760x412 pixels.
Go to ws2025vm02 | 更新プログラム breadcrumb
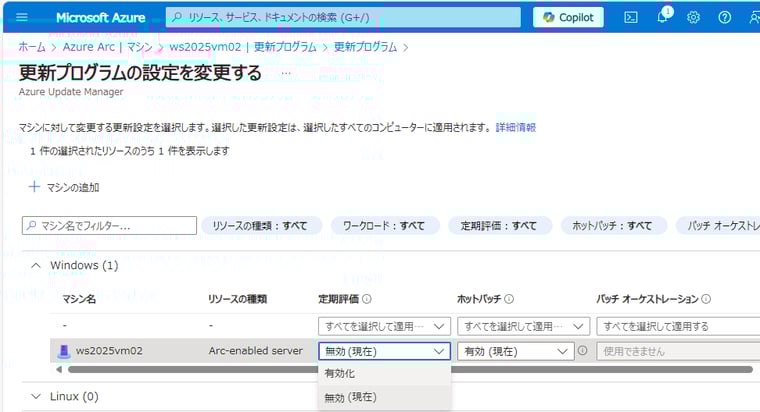(x=242, y=47)
